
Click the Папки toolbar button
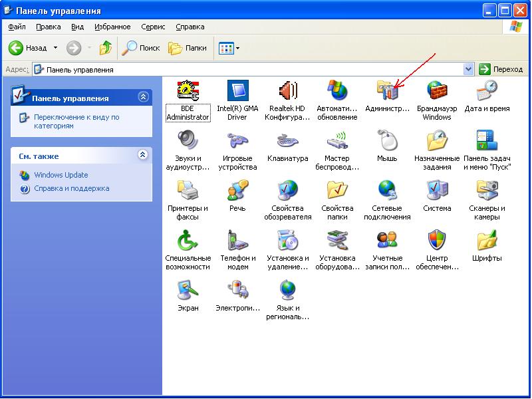(188, 48)
